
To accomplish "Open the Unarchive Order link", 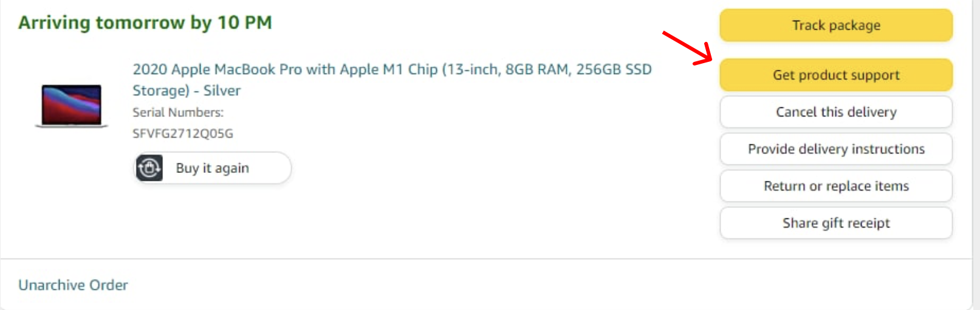I will coord(73,285).
